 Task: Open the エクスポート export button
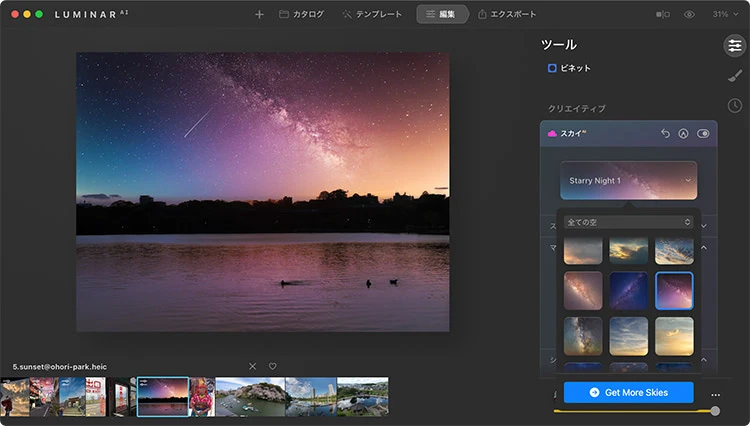[x=507, y=15]
